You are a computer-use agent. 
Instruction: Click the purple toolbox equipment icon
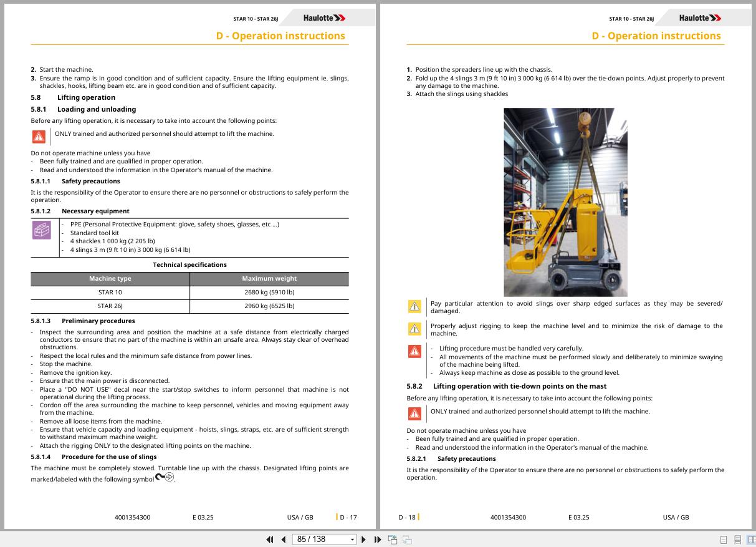(x=42, y=230)
